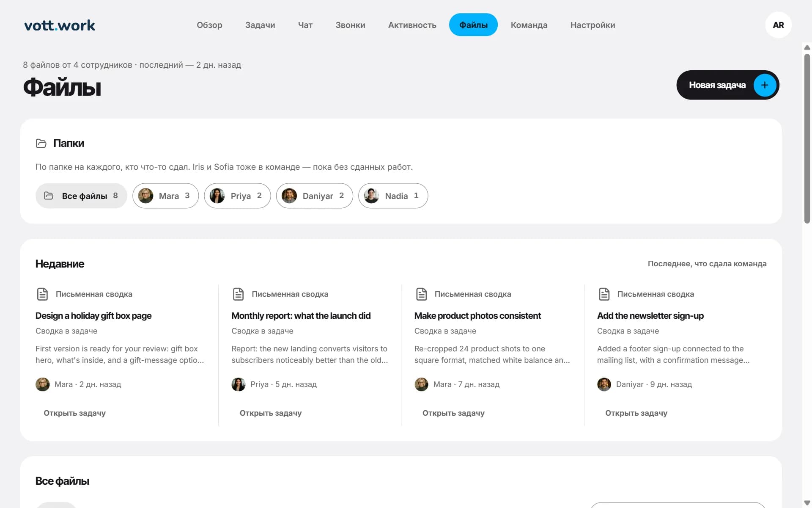Click document icon on newsletter sign-up card
This screenshot has height=508, width=812.
pos(604,294)
